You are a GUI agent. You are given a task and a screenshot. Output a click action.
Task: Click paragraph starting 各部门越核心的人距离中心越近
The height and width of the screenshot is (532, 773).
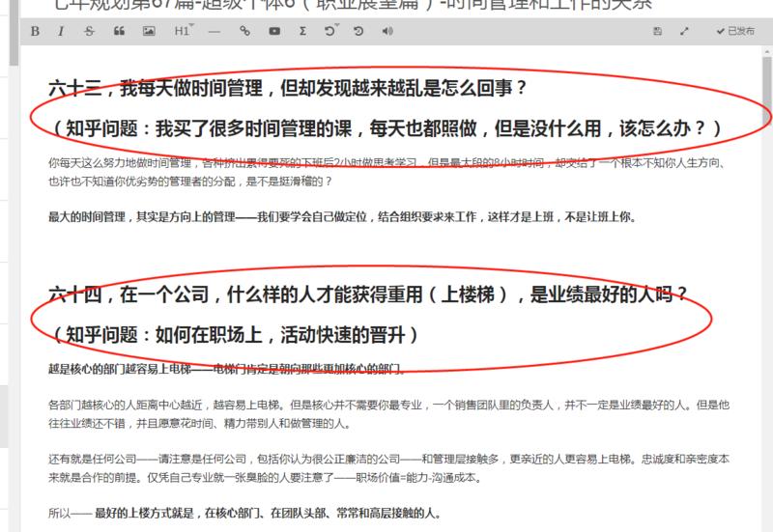pos(388,414)
